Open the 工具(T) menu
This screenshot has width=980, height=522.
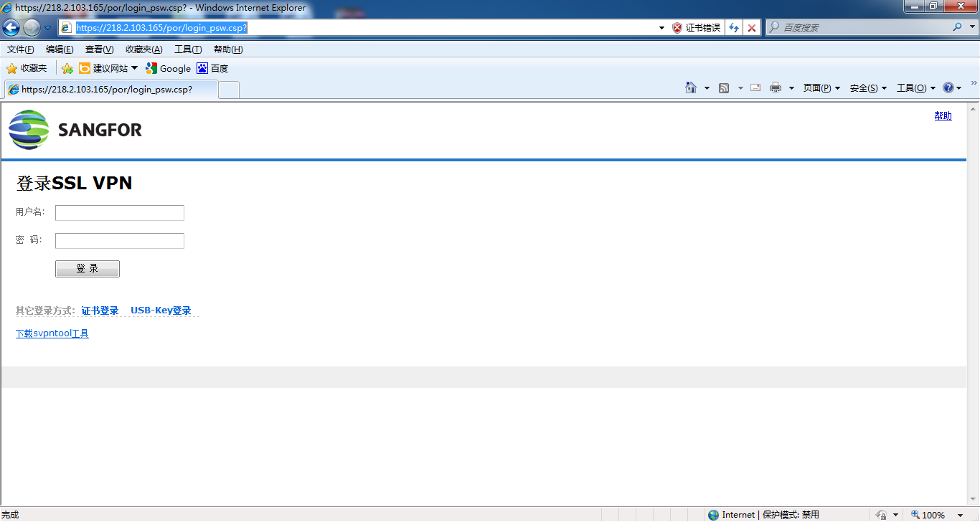coord(188,49)
